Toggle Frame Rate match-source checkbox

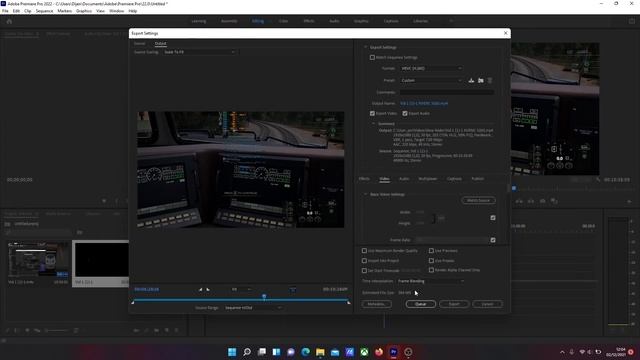point(493,240)
